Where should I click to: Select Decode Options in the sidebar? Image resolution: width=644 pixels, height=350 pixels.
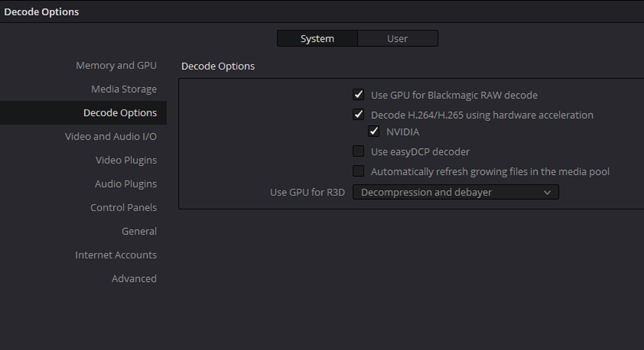coord(83,113)
